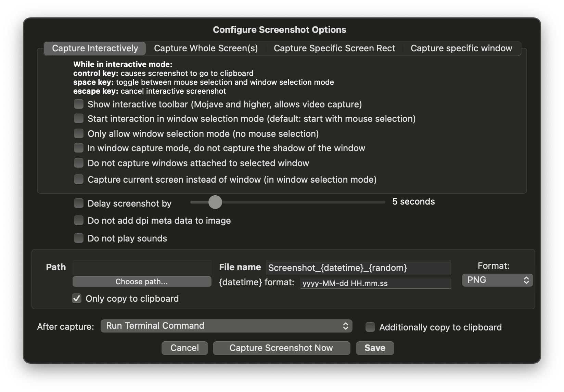Open the Capture specific window tab

pyautogui.click(x=461, y=48)
